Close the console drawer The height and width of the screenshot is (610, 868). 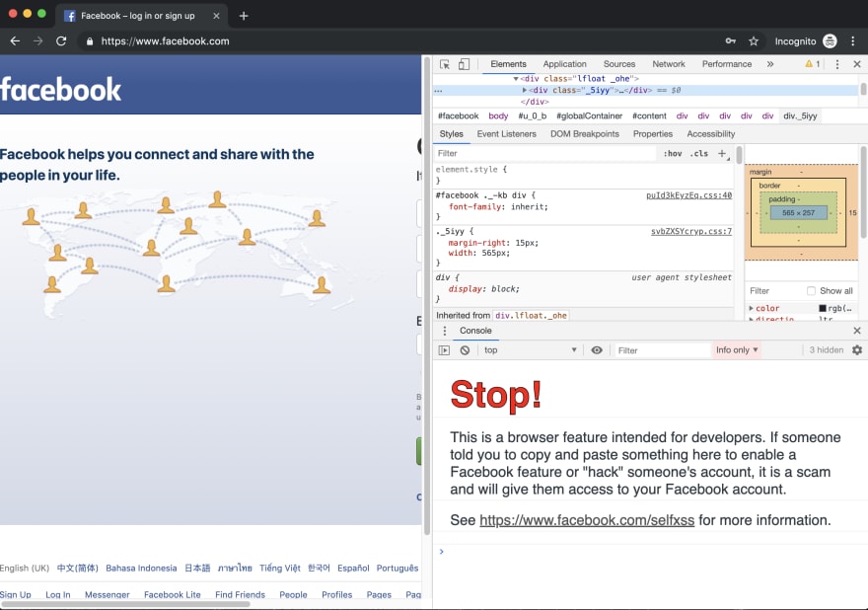[x=857, y=331]
